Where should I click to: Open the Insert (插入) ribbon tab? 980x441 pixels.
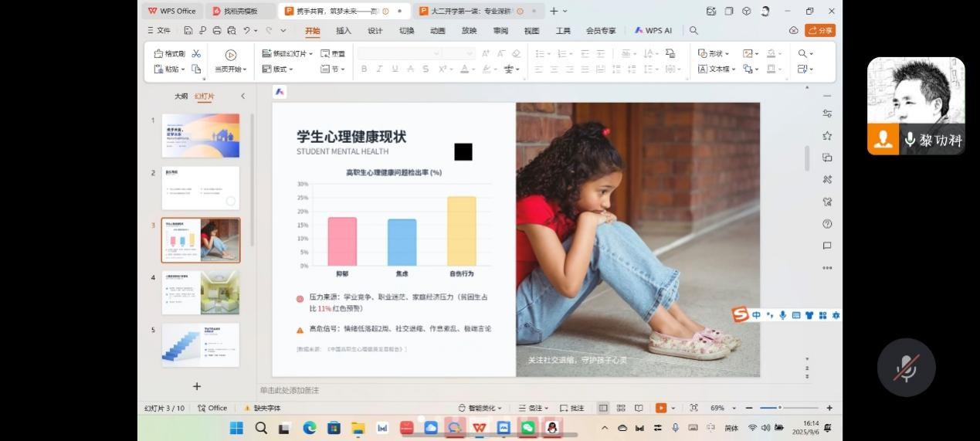click(x=343, y=31)
